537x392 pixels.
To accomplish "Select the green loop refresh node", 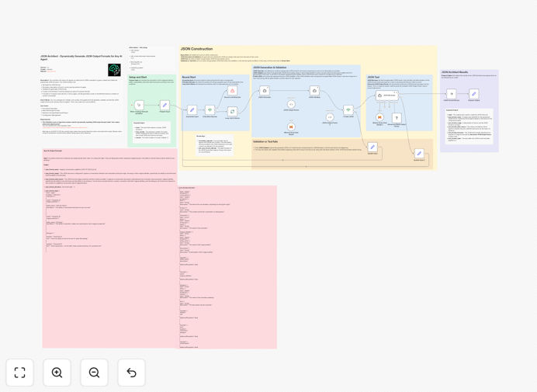I will 233,111.
